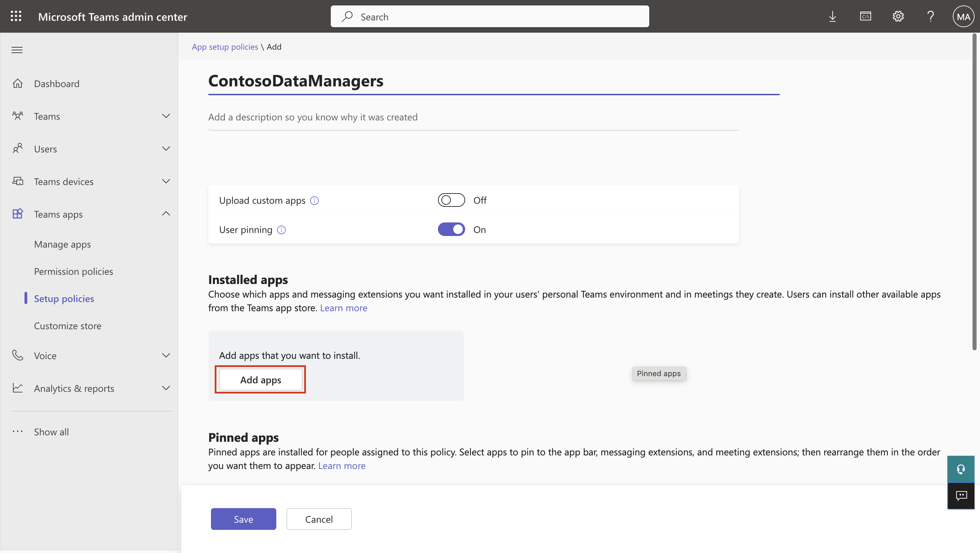This screenshot has height=553, width=980.
Task: Click the Users icon in sidebar
Action: pos(18,149)
